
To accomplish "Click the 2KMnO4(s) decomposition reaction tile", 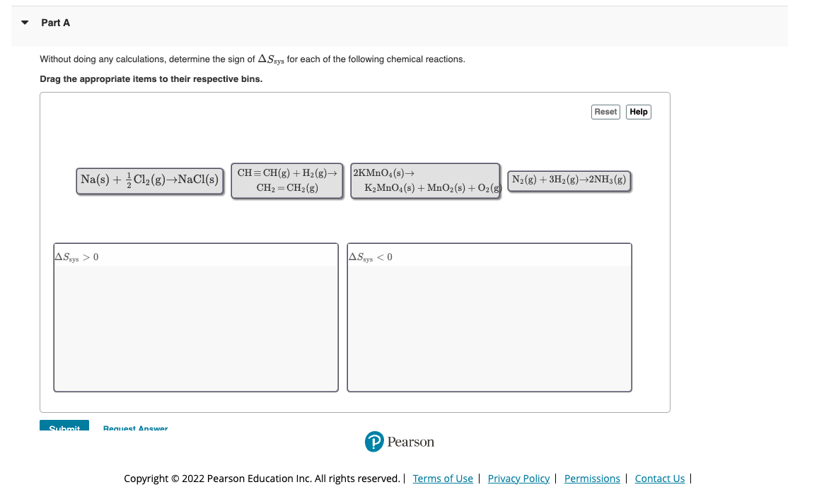I will 425,180.
